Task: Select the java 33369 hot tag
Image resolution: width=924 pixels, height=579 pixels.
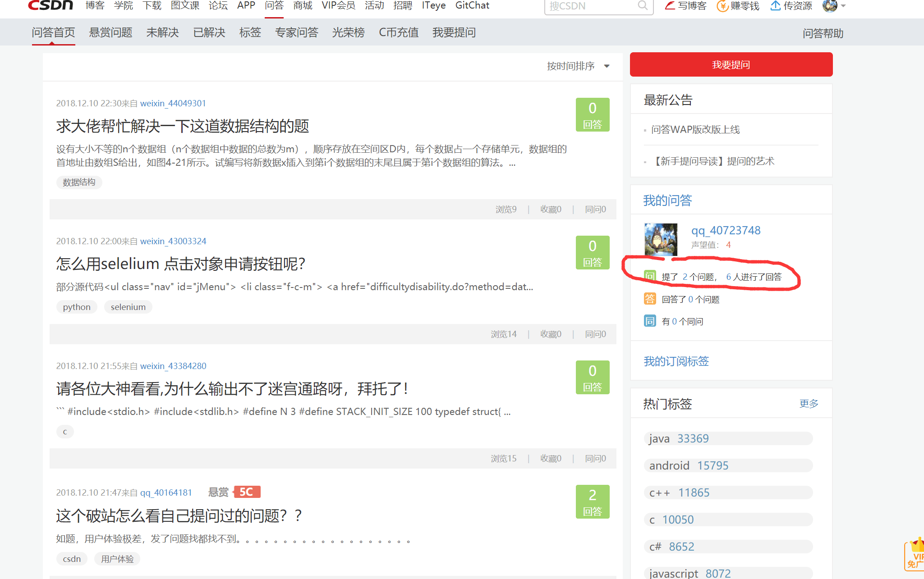Action: click(x=728, y=438)
